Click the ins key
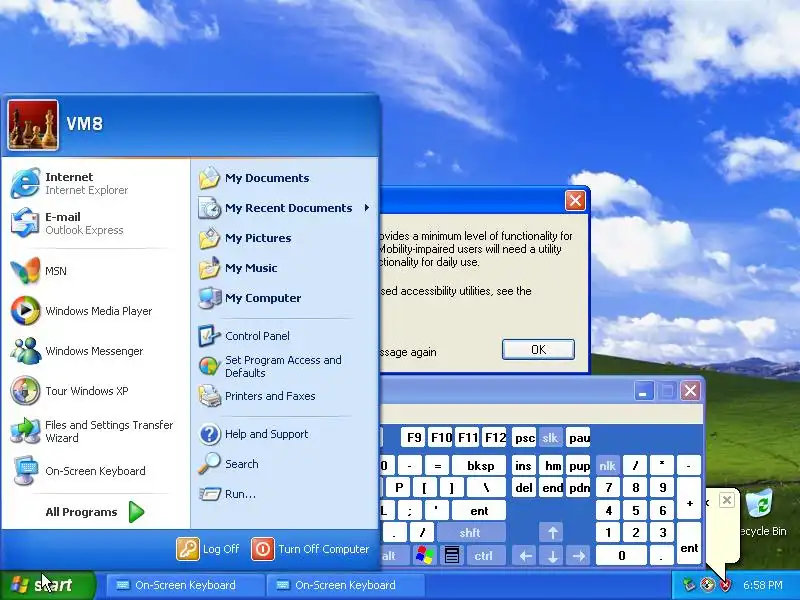 point(524,465)
